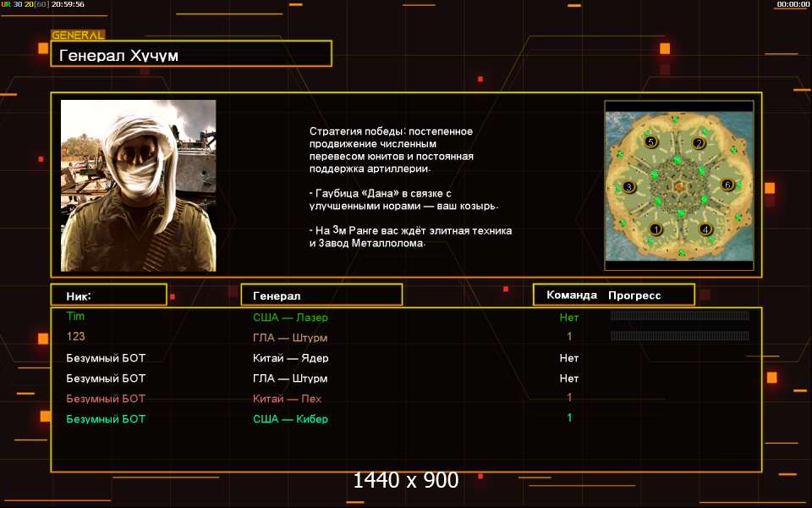Click the progress bar of player 123
The height and width of the screenshot is (508, 812).
(x=679, y=336)
